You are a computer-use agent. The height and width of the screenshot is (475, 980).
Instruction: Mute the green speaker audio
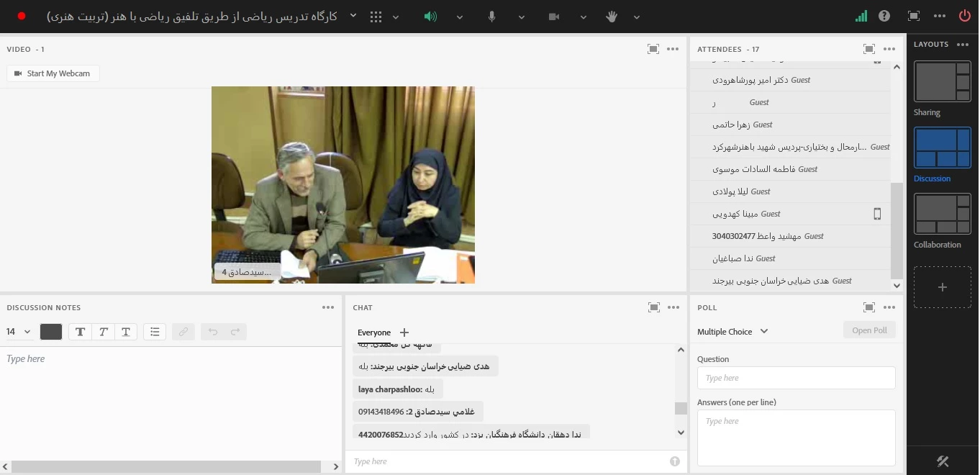click(430, 17)
